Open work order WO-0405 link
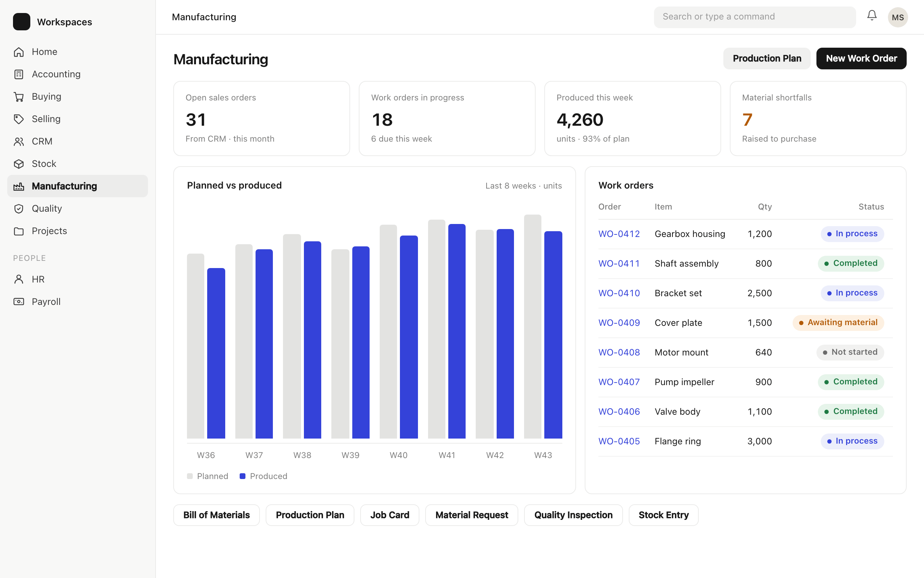 coord(619,441)
